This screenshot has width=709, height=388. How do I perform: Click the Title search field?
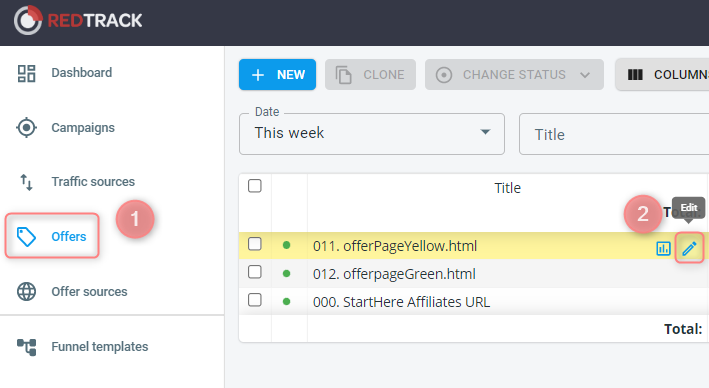[614, 134]
